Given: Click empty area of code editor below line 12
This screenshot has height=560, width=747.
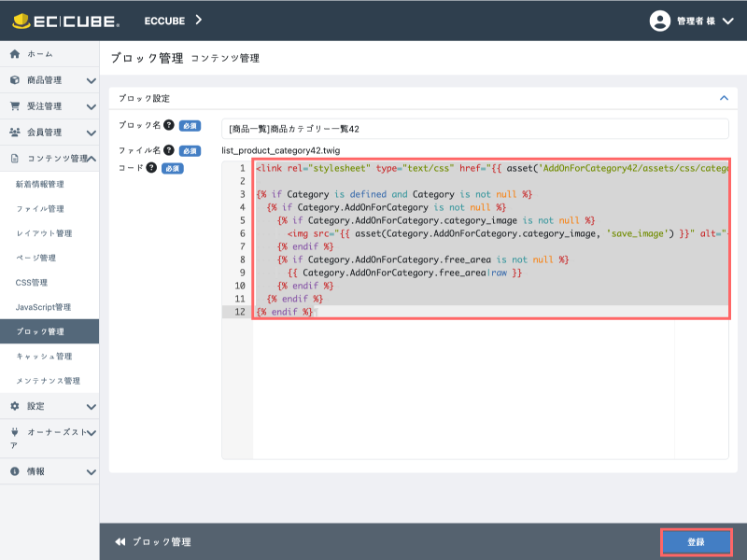Looking at the screenshot, I should pos(463,388).
